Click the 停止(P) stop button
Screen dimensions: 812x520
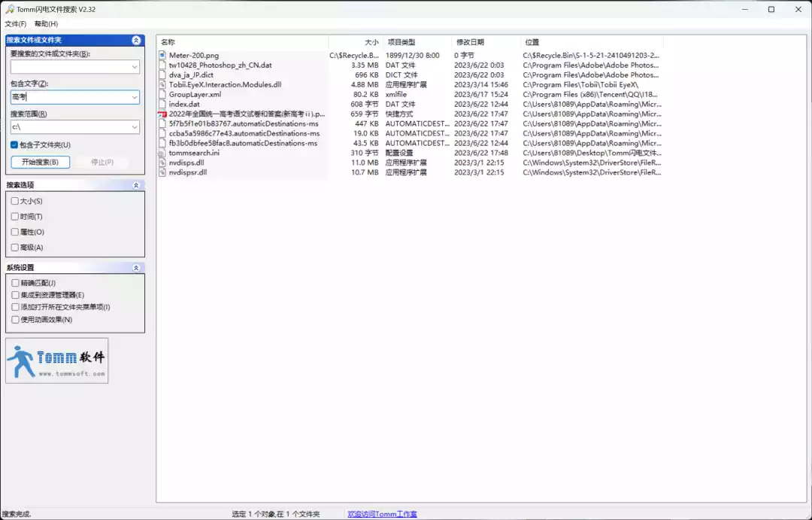click(102, 162)
